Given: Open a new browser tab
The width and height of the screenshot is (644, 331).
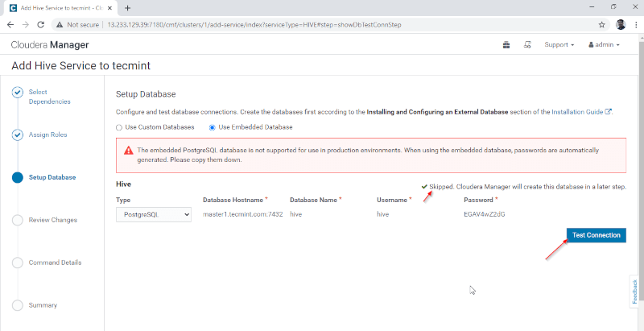Looking at the screenshot, I should (x=128, y=7).
